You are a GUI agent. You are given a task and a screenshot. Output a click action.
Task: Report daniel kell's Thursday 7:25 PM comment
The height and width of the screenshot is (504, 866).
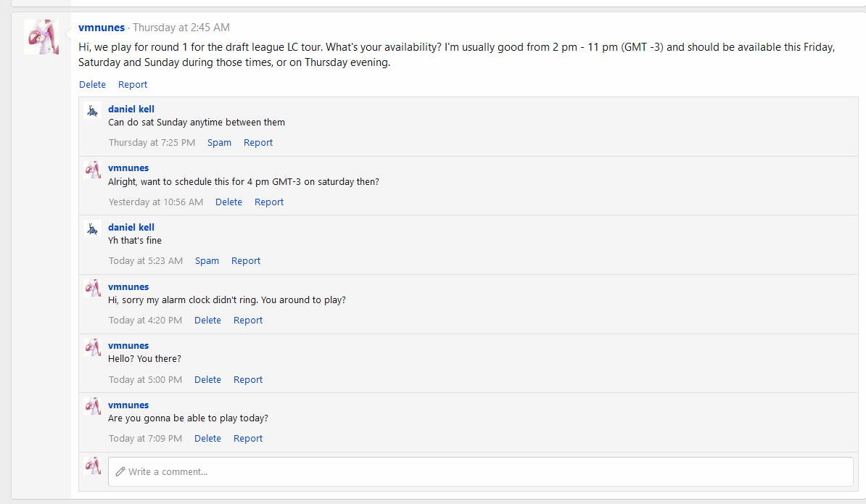(258, 142)
